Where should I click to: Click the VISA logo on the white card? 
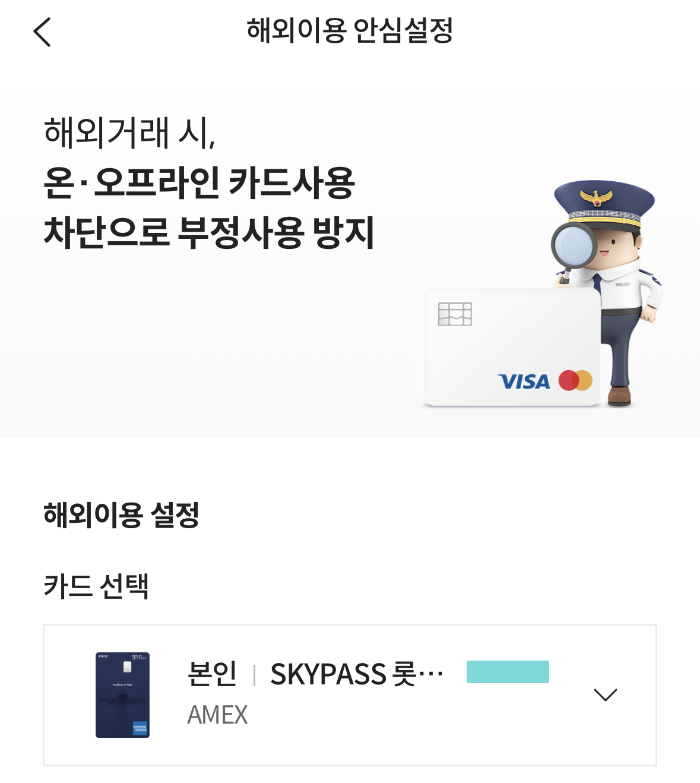[x=524, y=381]
